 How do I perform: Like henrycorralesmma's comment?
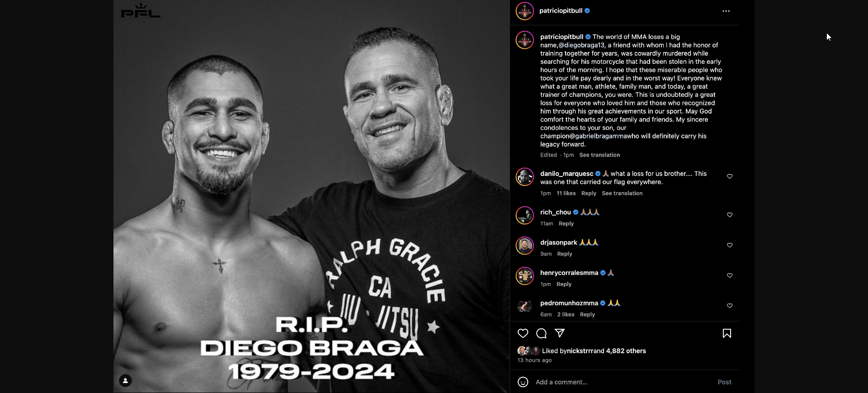[730, 275]
